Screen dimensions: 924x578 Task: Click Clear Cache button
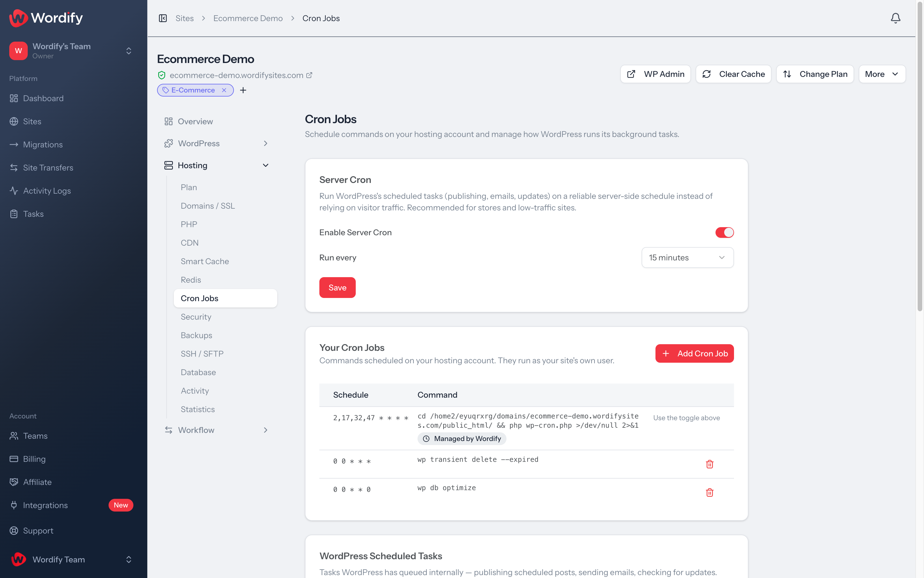click(x=733, y=74)
